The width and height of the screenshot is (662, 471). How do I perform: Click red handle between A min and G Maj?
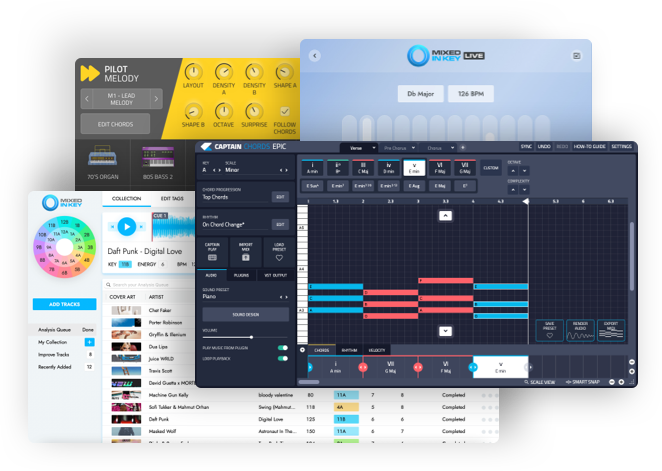click(x=363, y=368)
